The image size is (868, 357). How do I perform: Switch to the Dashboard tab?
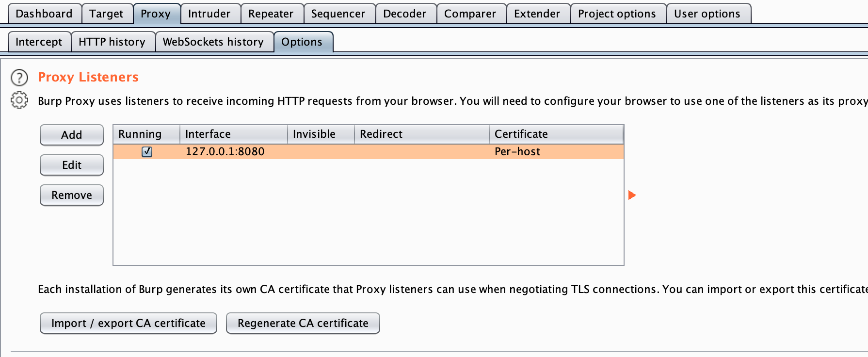pyautogui.click(x=44, y=14)
